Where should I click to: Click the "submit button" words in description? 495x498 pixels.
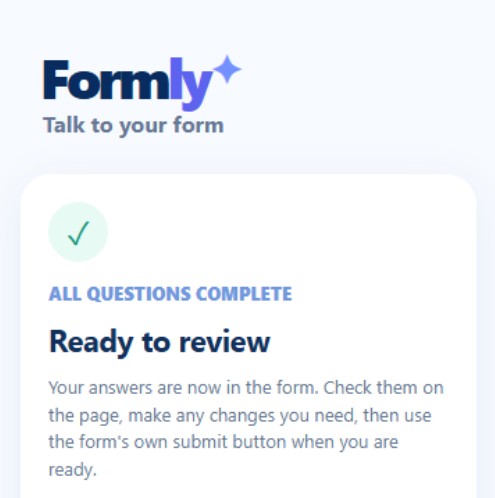click(229, 442)
